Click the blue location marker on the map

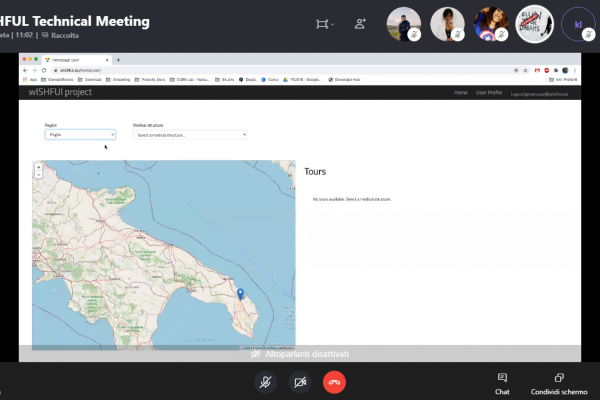pyautogui.click(x=240, y=294)
